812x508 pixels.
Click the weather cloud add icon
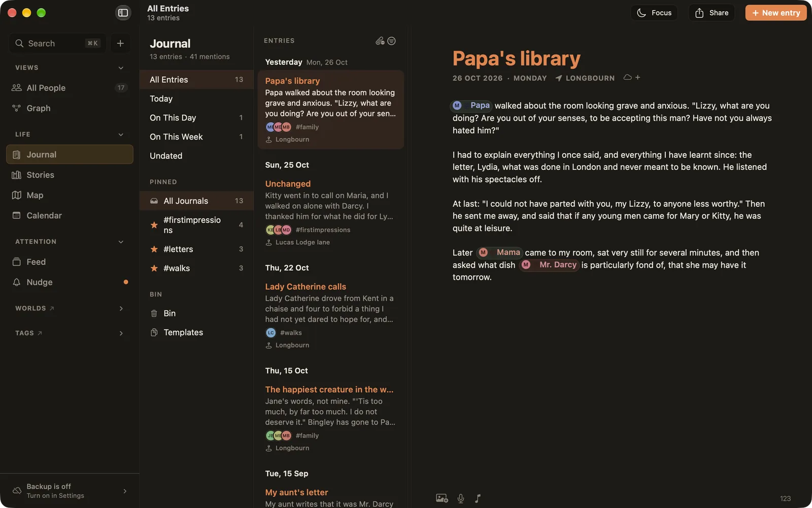631,78
